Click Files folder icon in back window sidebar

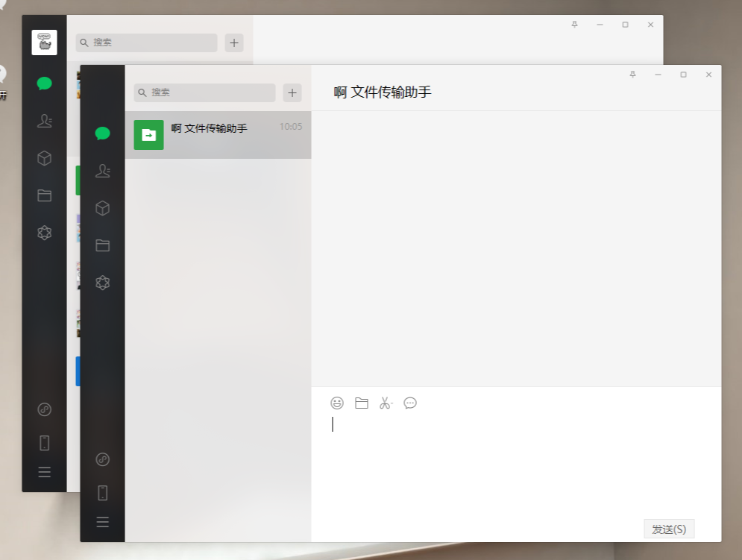[x=45, y=195]
